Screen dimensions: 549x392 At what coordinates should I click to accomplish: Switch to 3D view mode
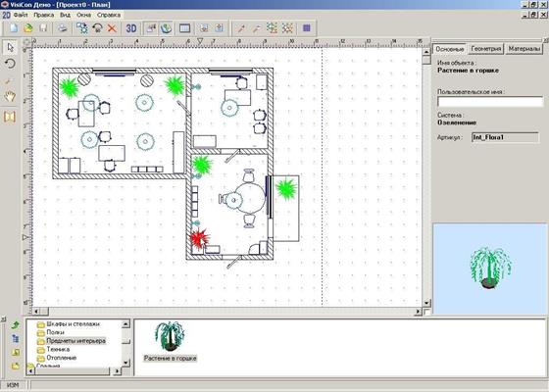click(131, 28)
